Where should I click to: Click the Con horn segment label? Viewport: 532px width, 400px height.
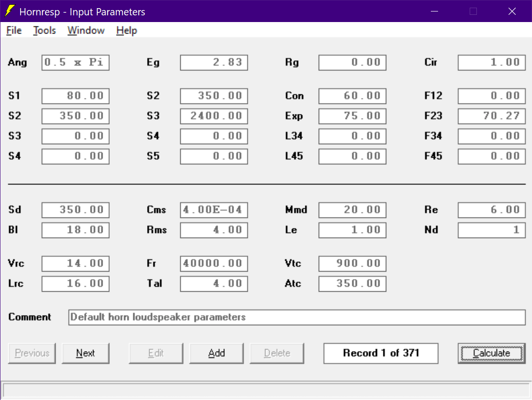coord(294,96)
